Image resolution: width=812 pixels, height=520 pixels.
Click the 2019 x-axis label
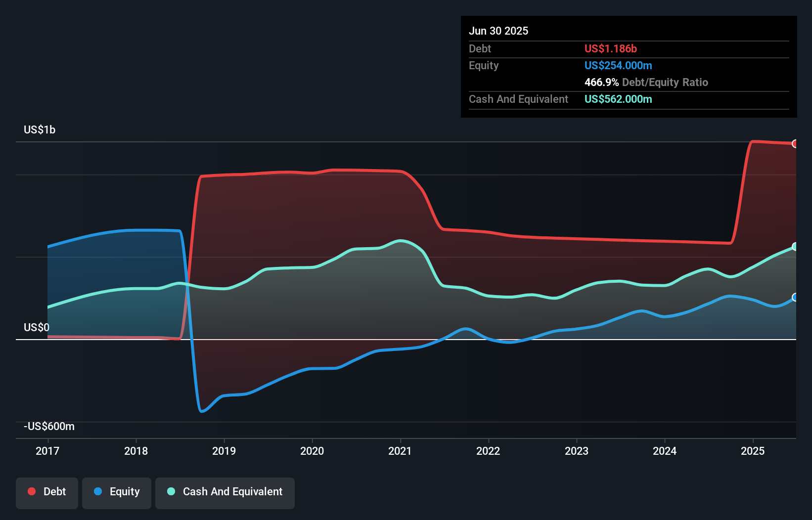(x=224, y=451)
